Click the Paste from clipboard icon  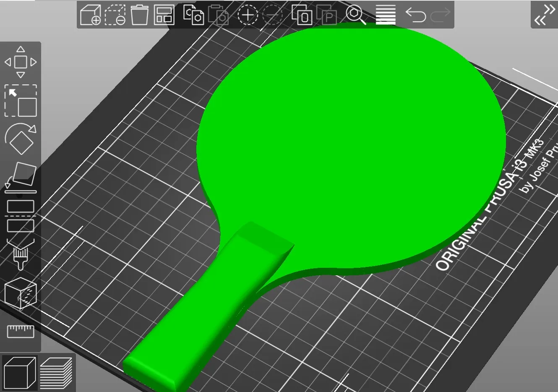tap(219, 15)
